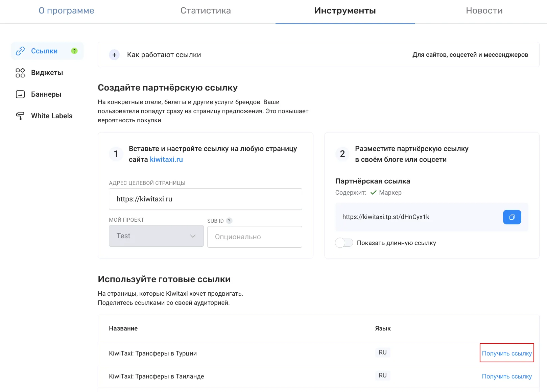This screenshot has height=392, width=547.
Task: Click the target page address field
Action: click(x=206, y=199)
